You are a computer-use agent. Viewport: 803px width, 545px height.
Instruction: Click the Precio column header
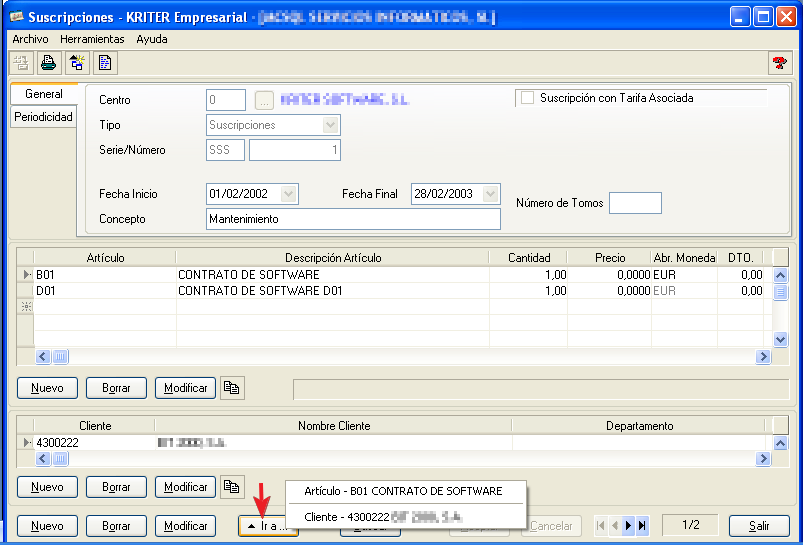tap(609, 258)
